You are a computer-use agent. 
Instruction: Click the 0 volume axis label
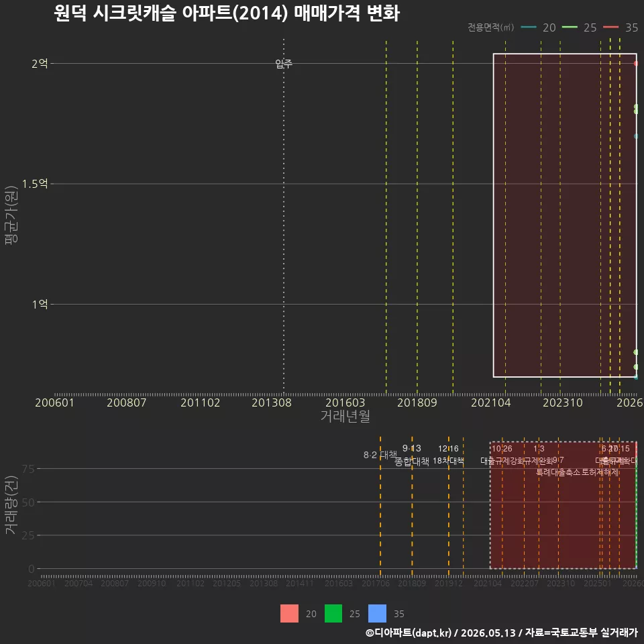(32, 569)
